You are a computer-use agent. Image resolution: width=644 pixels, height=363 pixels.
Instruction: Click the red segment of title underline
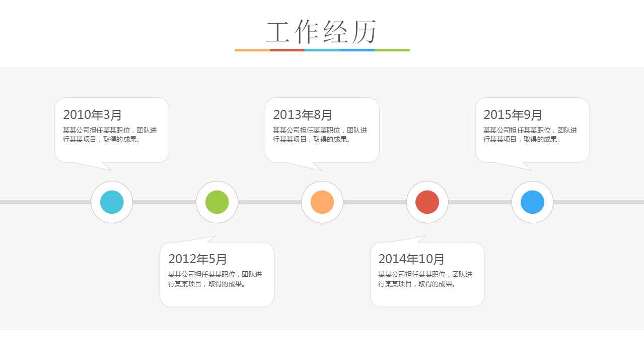[287, 50]
